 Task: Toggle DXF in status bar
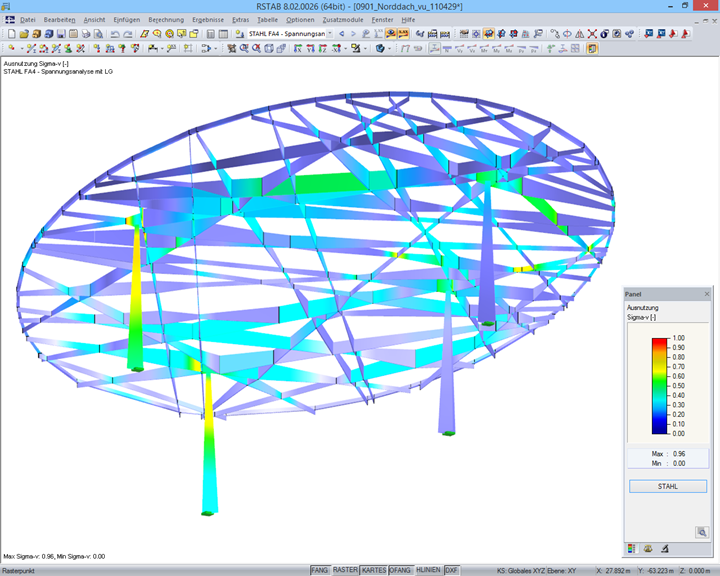(452, 570)
